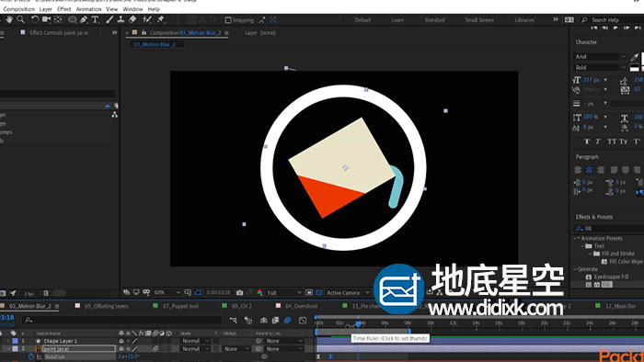Screen dimensions: 644x362
Task: Collapse the Generate effects category
Action: click(575, 269)
